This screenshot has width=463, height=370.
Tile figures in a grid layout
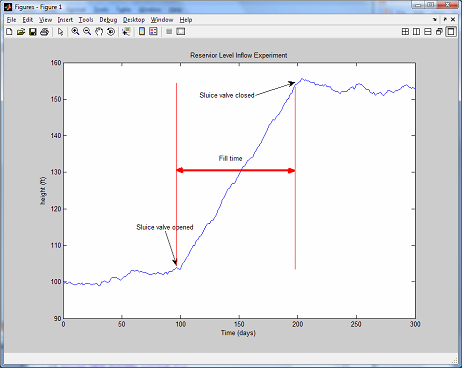[x=405, y=32]
